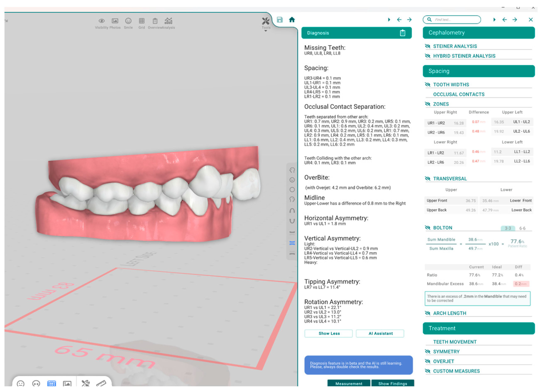Select the Bolton 3-3 tab
Viewport: 540px width, 392px height.
point(508,228)
